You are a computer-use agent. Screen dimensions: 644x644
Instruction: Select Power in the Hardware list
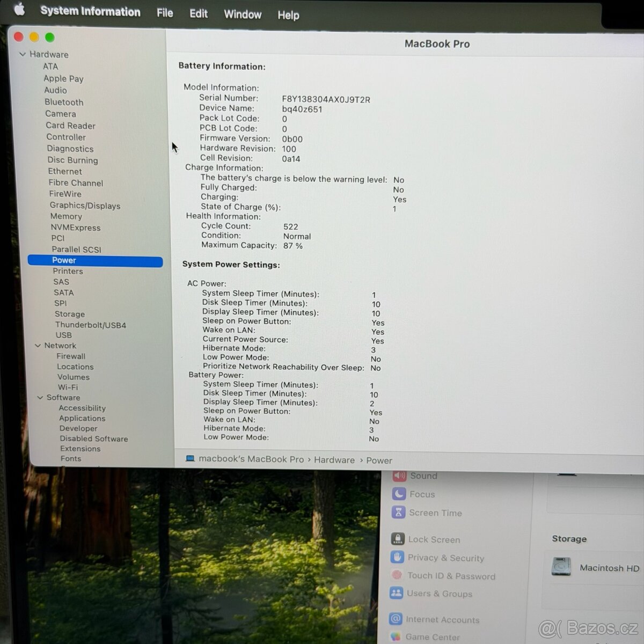click(x=64, y=260)
